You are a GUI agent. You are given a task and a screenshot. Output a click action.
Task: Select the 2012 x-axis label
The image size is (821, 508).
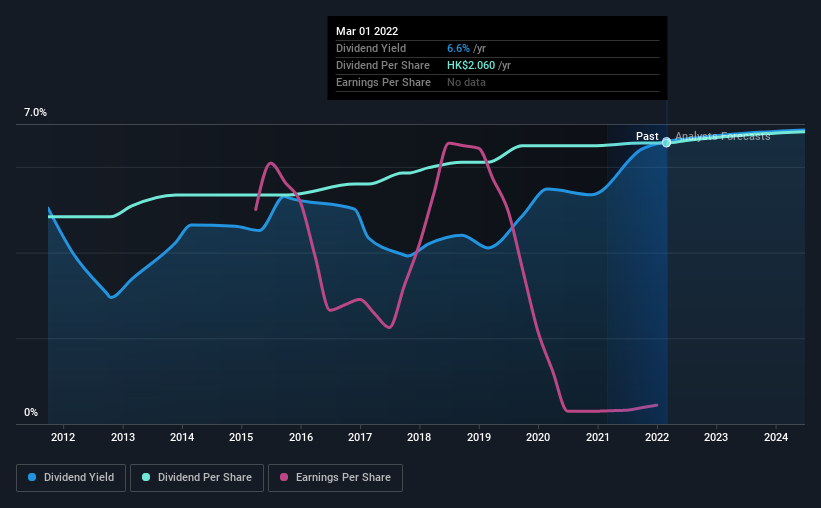coord(63,437)
